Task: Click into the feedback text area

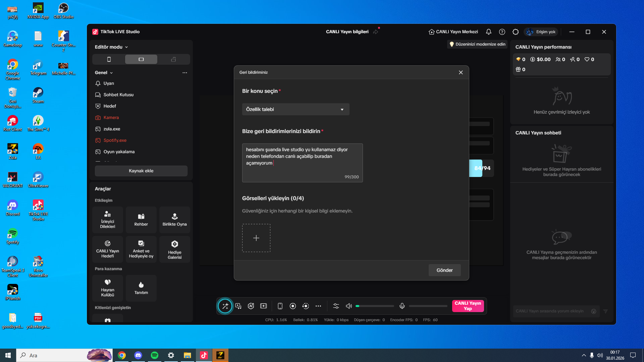Action: pyautogui.click(x=302, y=163)
